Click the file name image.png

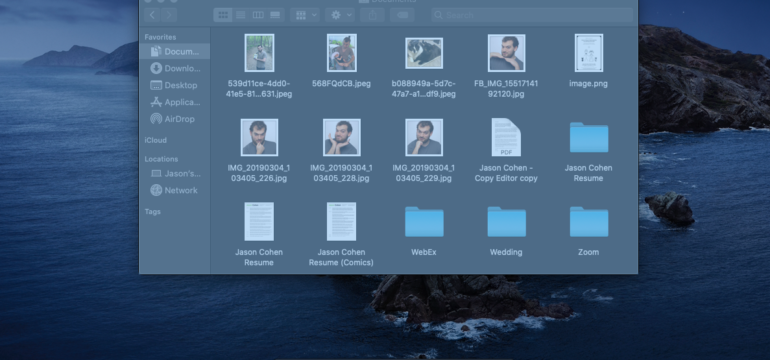point(588,83)
